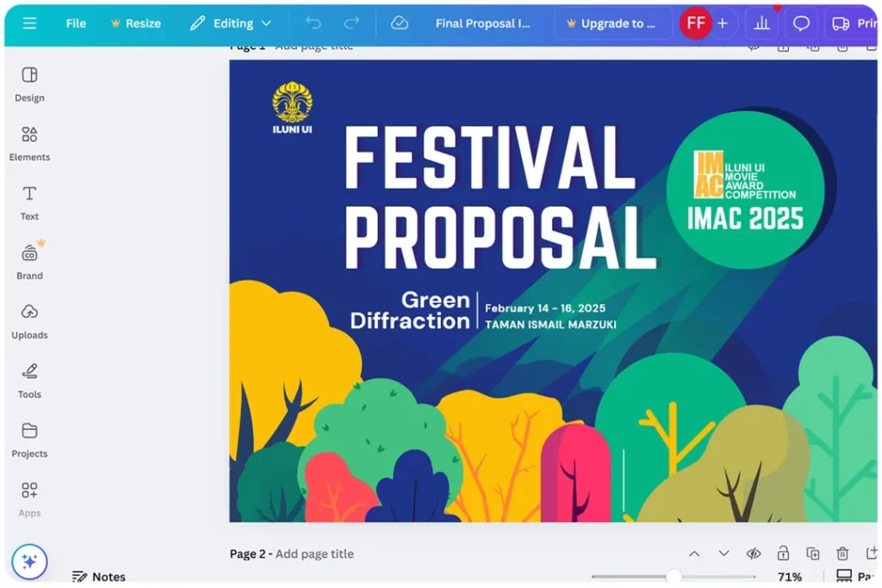Open the Brand panel
The width and height of the screenshot is (882, 588).
click(29, 262)
